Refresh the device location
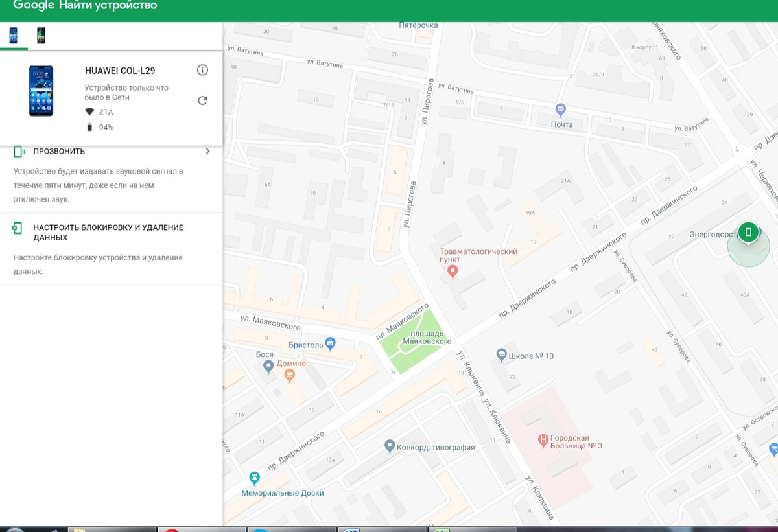This screenshot has height=532, width=778. (202, 100)
